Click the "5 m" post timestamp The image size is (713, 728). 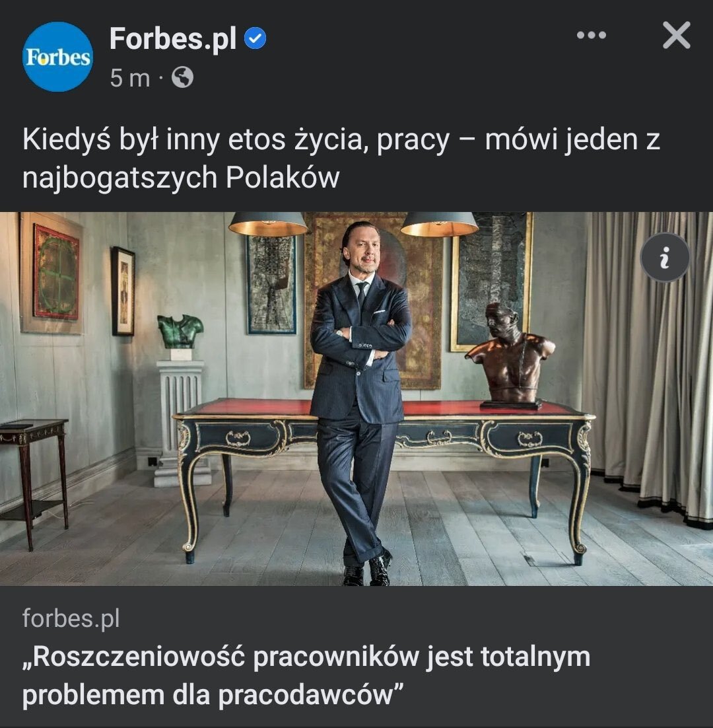(130, 77)
